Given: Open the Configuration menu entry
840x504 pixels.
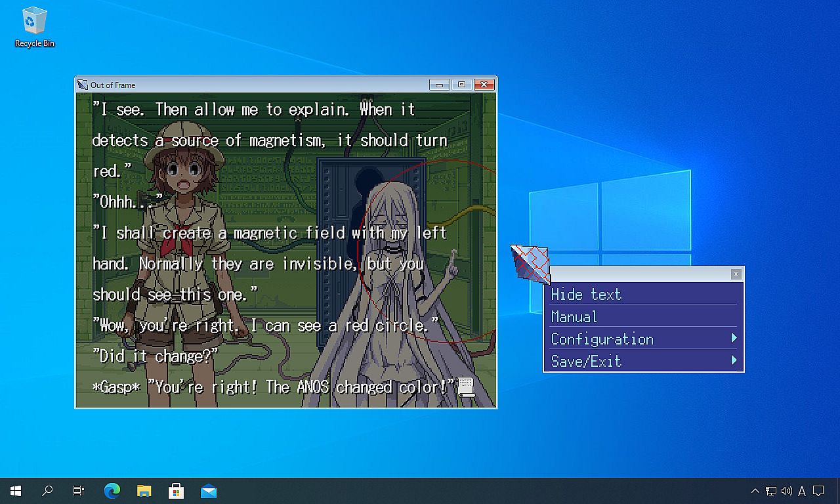Looking at the screenshot, I should tap(644, 339).
